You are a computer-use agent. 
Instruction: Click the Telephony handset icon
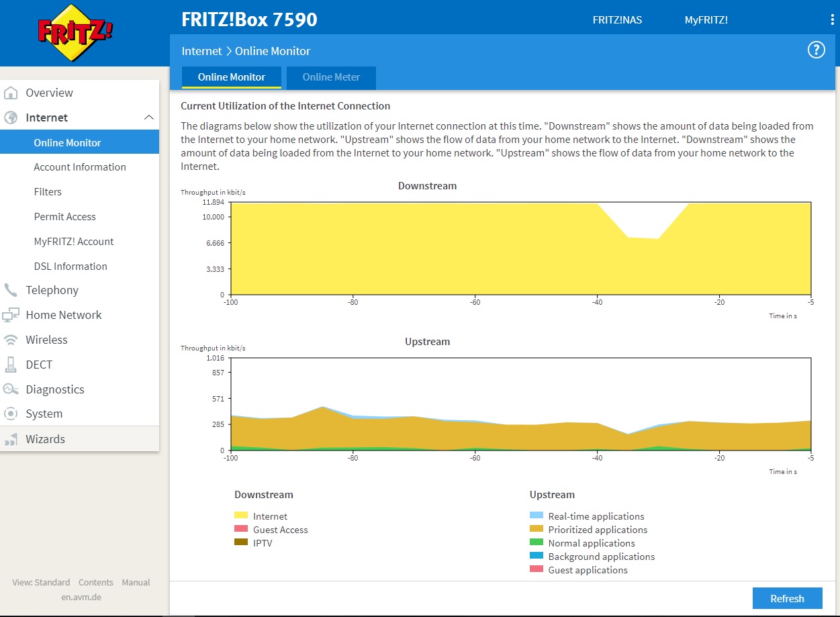pos(11,290)
